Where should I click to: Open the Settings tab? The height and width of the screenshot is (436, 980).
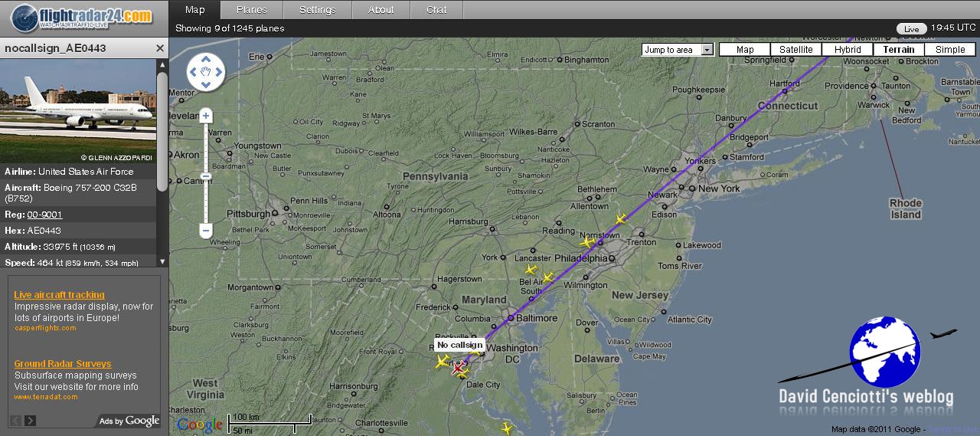click(317, 10)
